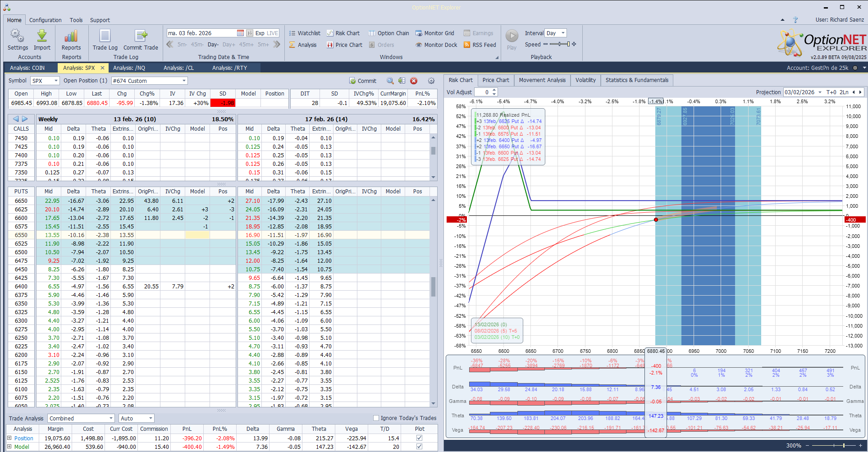Go to next expiration with right arrow

click(25, 119)
